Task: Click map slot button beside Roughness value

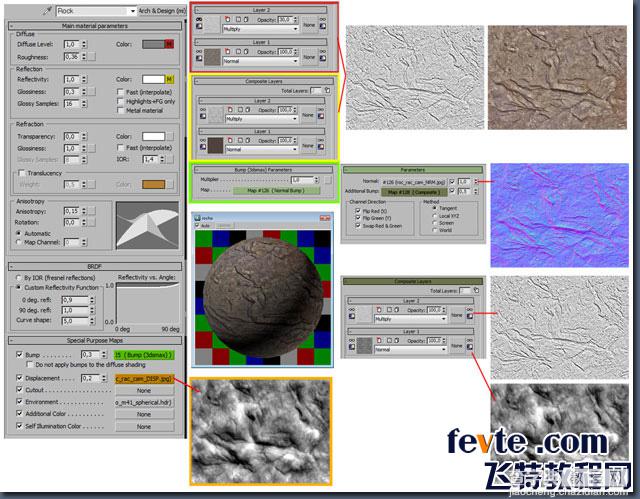Action: pyautogui.click(x=92, y=57)
